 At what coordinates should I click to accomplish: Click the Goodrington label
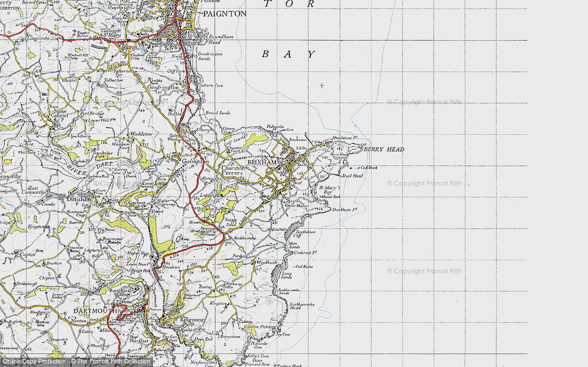(163, 87)
